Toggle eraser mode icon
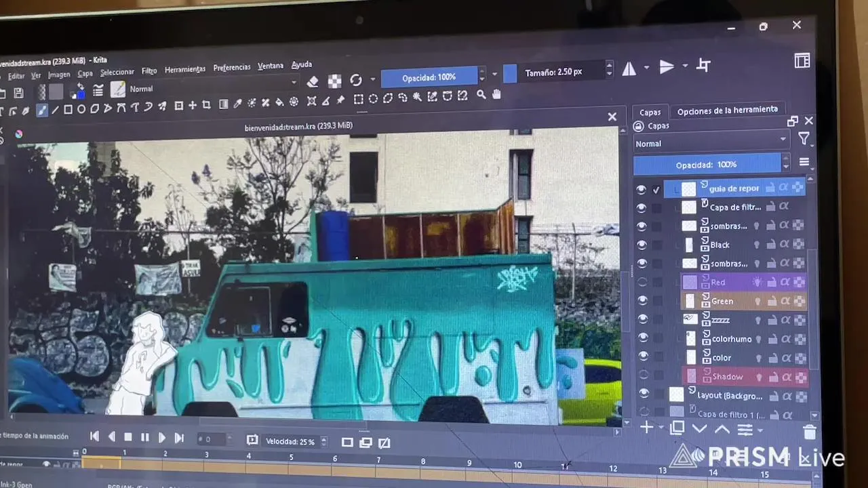The image size is (868, 488). (x=313, y=81)
